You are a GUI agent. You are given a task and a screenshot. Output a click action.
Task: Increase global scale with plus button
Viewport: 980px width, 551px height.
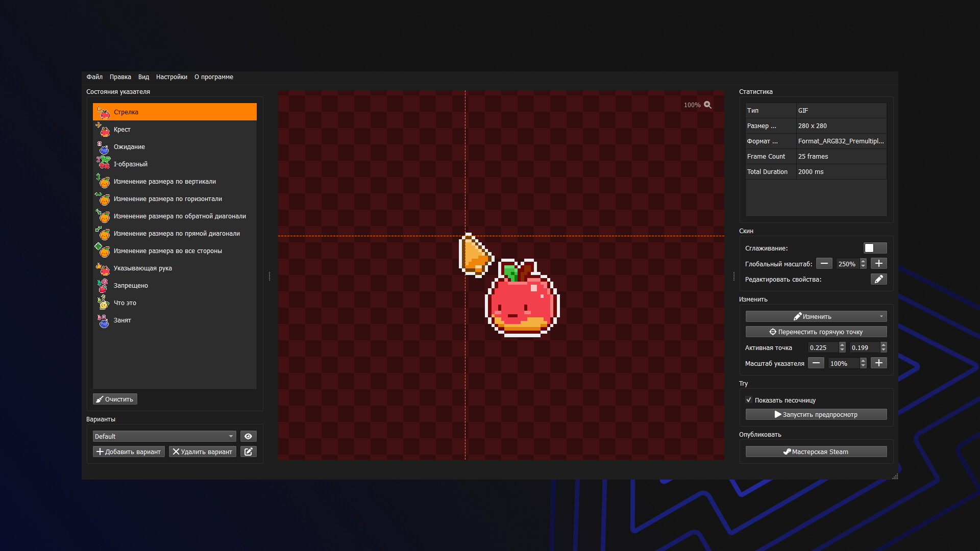click(878, 263)
